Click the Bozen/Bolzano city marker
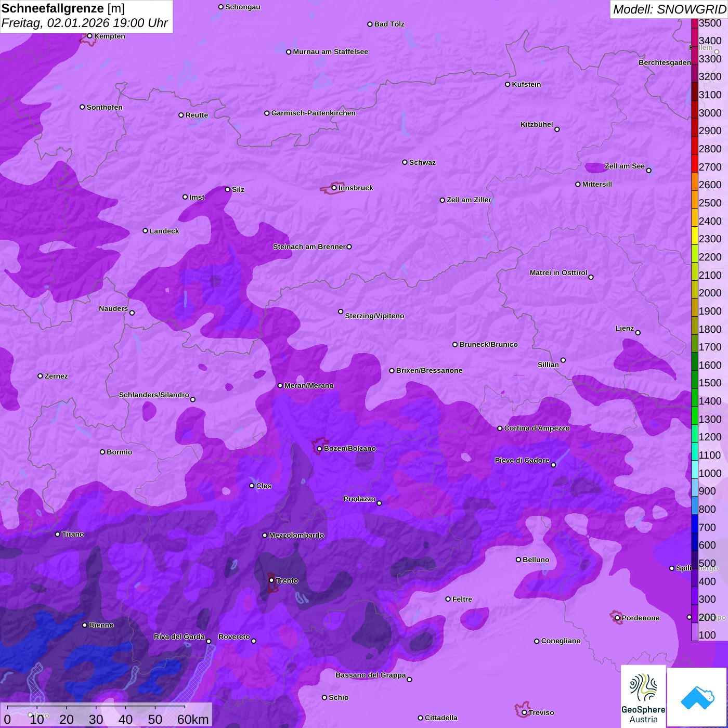The width and height of the screenshot is (728, 728). (x=319, y=449)
